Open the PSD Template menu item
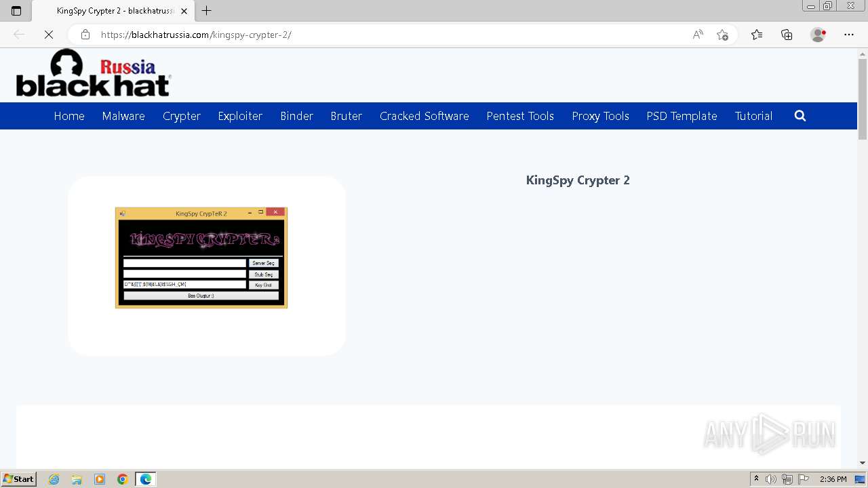Viewport: 868px width, 488px height. click(x=682, y=116)
